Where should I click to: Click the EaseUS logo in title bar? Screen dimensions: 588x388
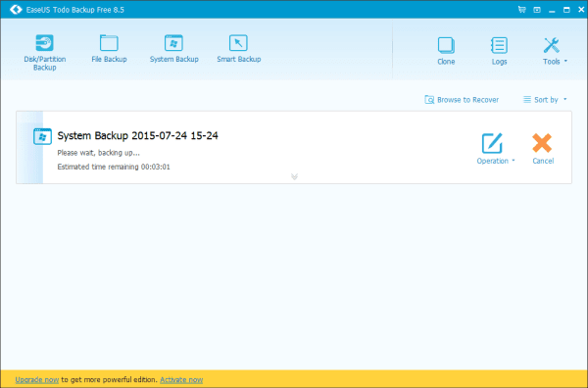16,10
